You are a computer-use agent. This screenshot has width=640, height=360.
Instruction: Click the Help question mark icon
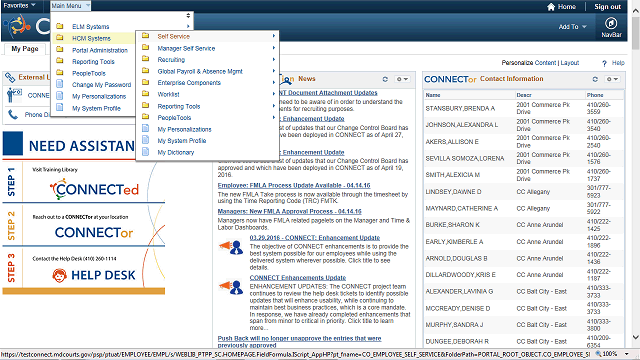(604, 63)
